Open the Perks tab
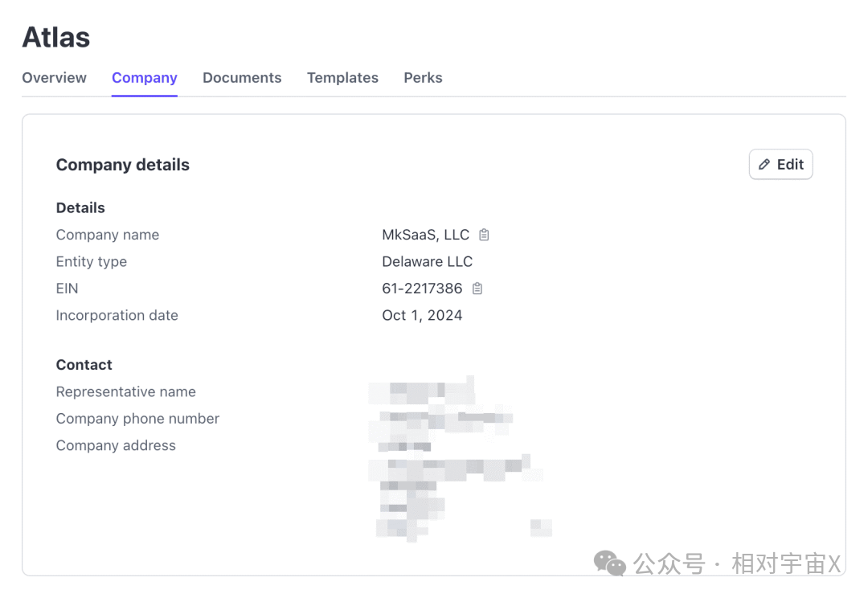 point(423,77)
